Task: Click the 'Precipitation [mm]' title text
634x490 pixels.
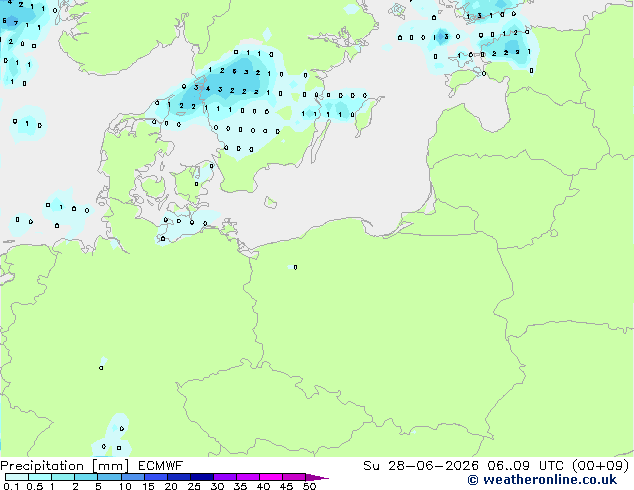Action: [x=65, y=466]
